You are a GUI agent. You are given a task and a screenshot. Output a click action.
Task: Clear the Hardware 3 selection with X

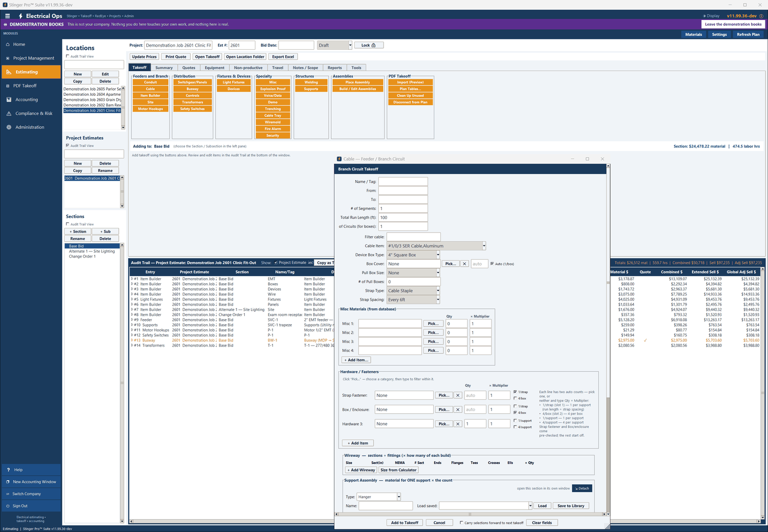458,424
